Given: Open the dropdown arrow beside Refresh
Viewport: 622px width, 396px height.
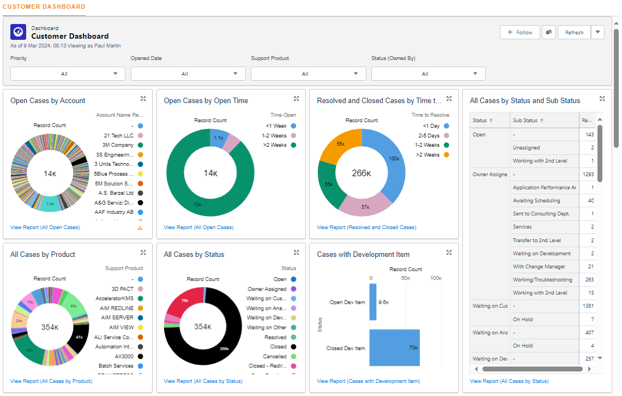Looking at the screenshot, I should 598,32.
